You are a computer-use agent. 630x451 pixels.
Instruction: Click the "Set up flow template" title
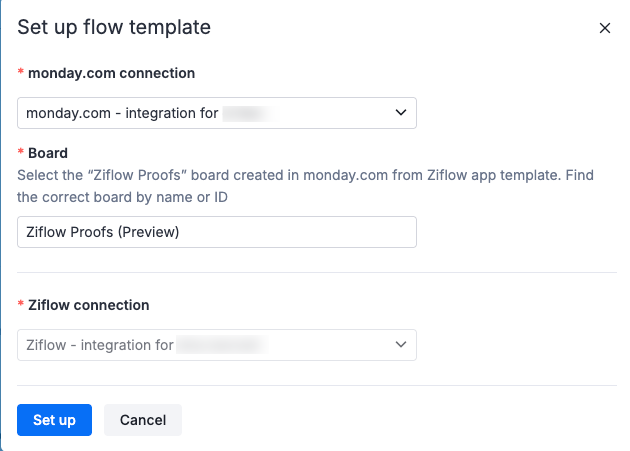(114, 28)
